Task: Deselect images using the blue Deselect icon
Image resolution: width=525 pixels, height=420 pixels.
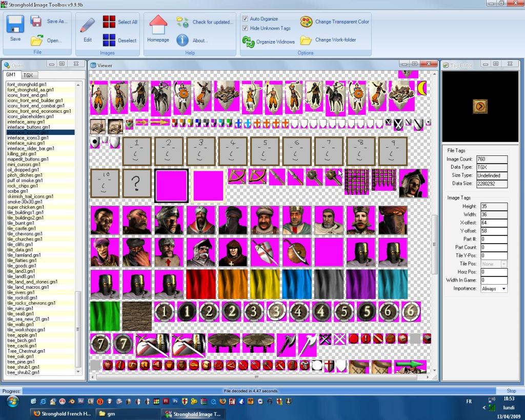Action: (109, 40)
